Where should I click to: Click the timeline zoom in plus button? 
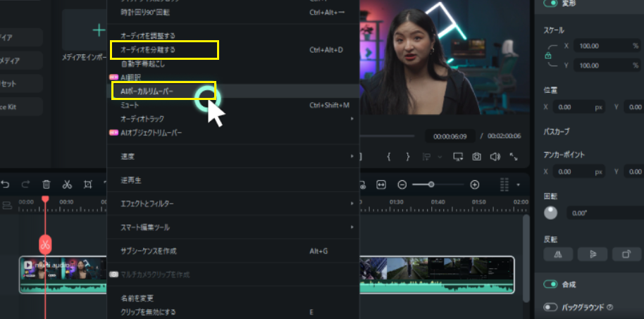tap(475, 184)
